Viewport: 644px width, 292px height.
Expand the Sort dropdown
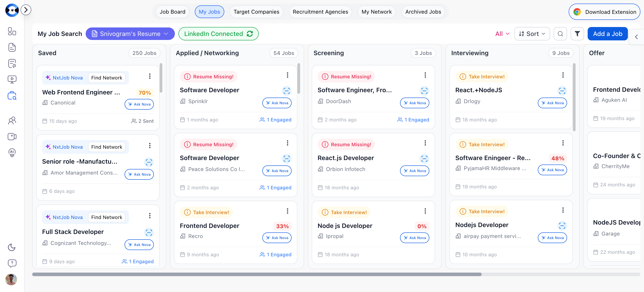[532, 34]
